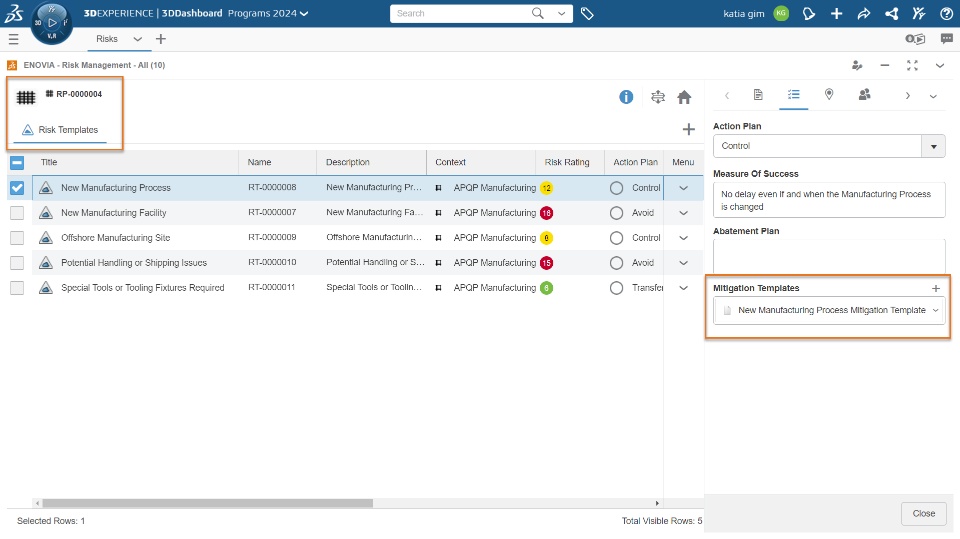The width and height of the screenshot is (960, 539).
Task: Select Transfer radio for RT-0000011
Action: (x=617, y=288)
